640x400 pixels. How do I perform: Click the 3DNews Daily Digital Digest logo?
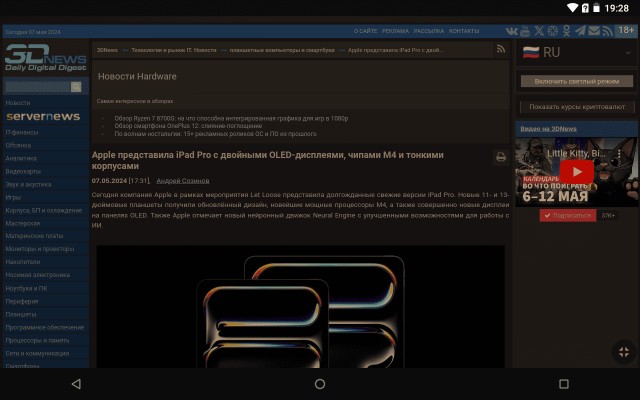pyautogui.click(x=45, y=58)
